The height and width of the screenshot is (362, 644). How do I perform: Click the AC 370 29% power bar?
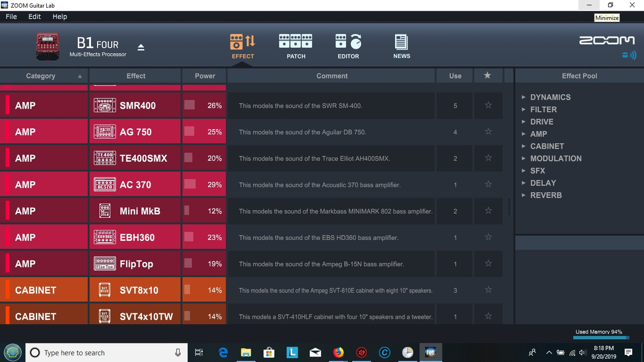coord(190,185)
